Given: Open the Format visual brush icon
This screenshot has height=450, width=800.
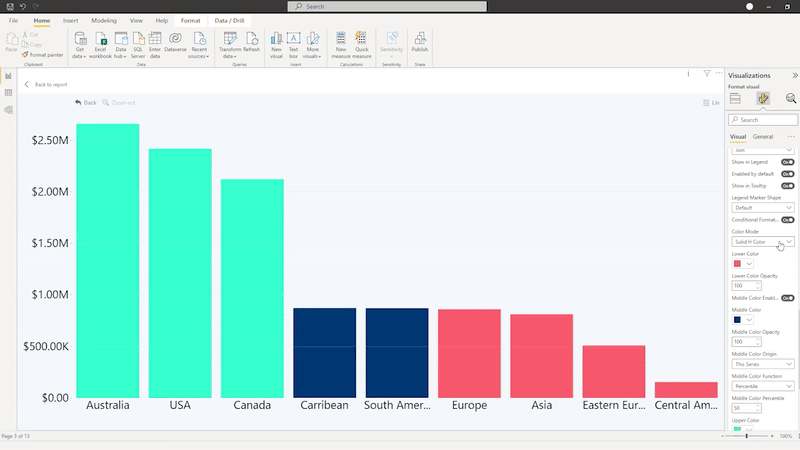Looking at the screenshot, I should point(762,98).
